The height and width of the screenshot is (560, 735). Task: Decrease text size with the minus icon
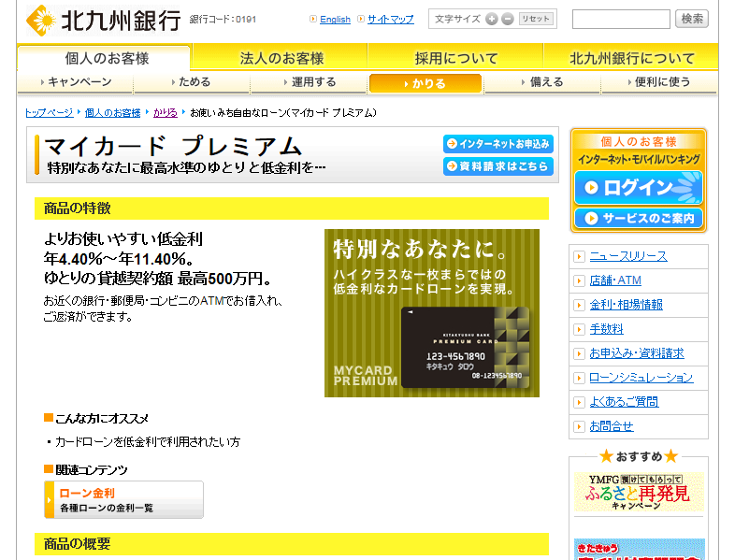507,19
